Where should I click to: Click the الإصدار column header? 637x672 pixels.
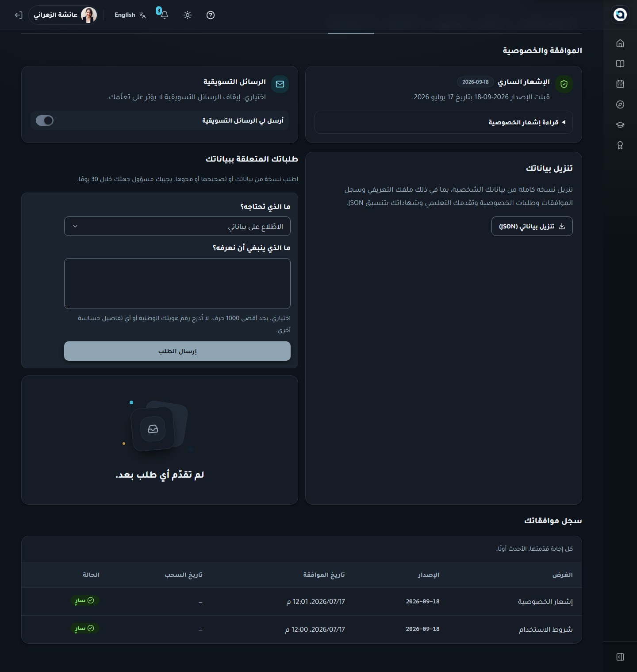pyautogui.click(x=429, y=575)
